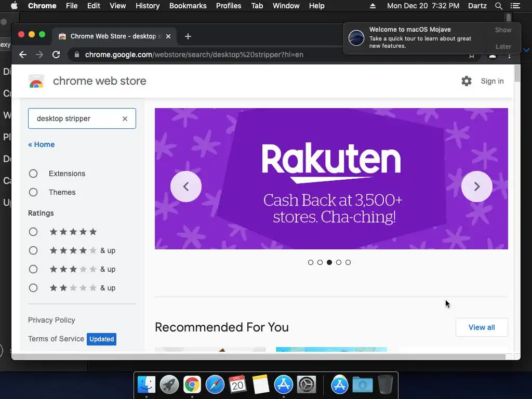Open the Window menu
This screenshot has height=399, width=532.
click(286, 6)
